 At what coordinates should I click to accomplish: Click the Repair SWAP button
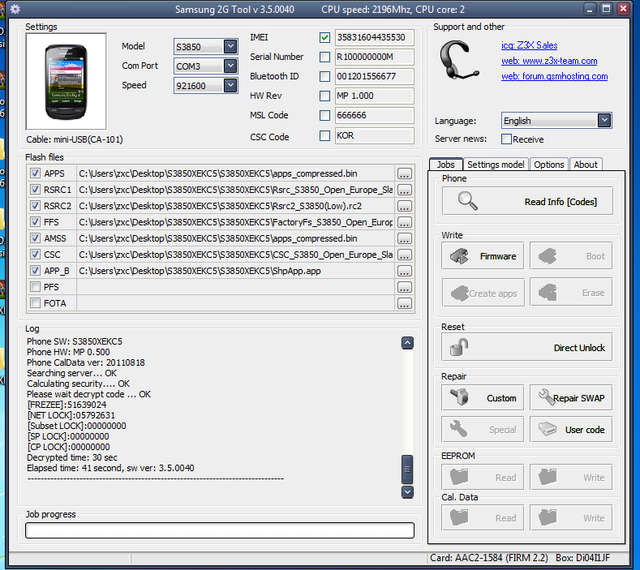pos(571,397)
